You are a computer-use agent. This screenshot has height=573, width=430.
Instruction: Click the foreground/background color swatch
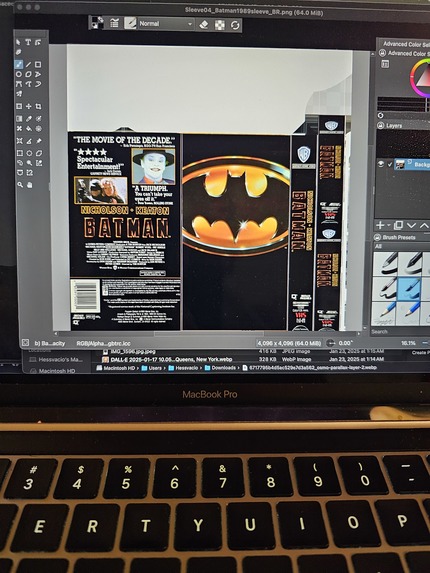click(x=97, y=23)
